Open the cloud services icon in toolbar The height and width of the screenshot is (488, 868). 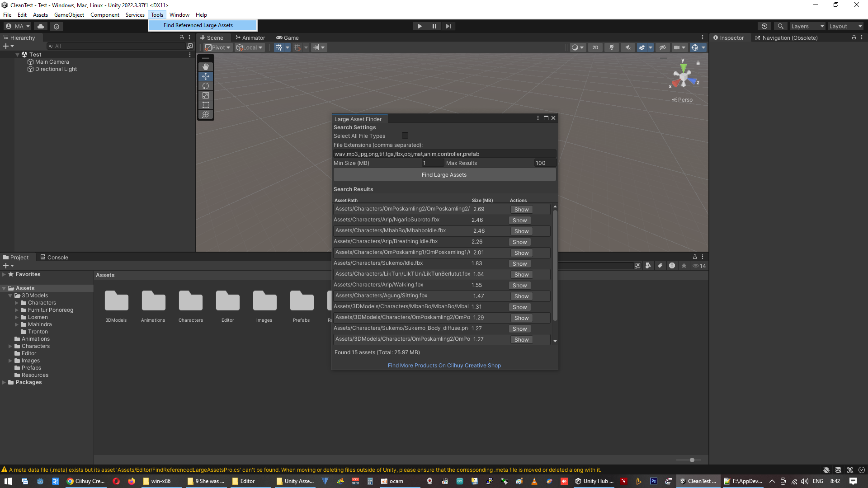[41, 26]
